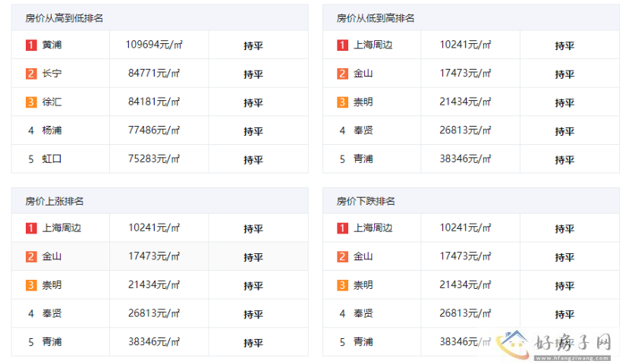Click rank 1 badge in 房价上涨排名 table
Viewport: 629px width, 364px height.
(x=31, y=228)
